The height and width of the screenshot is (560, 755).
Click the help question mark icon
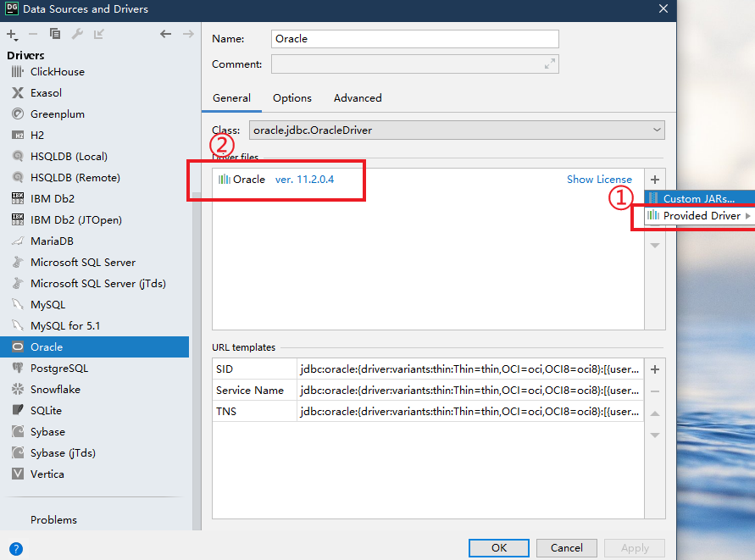(x=16, y=549)
